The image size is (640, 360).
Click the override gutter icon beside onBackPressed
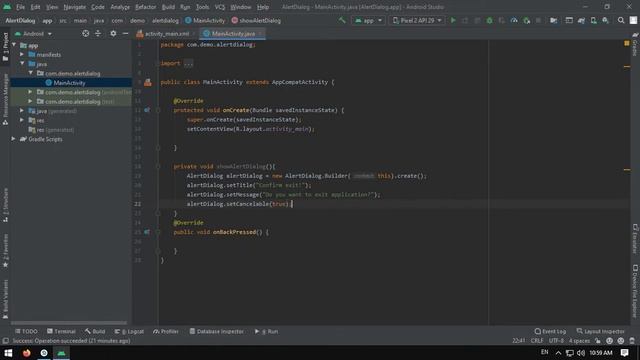(x=147, y=232)
